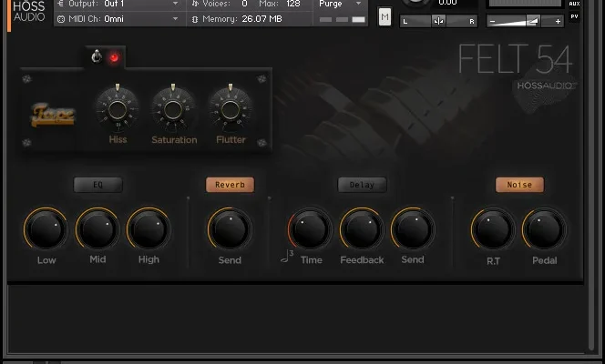Toggle the EQ section on
605x364 pixels.
(97, 185)
